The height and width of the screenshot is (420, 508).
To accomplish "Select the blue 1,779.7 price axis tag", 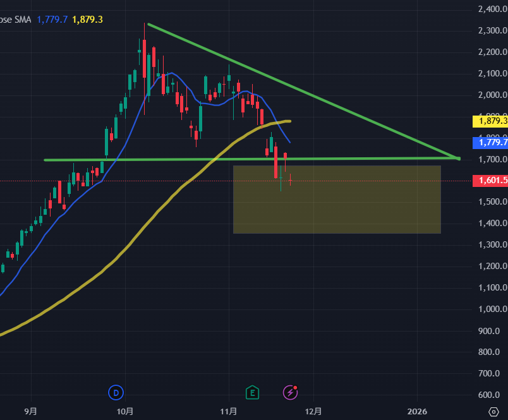I will (x=490, y=143).
